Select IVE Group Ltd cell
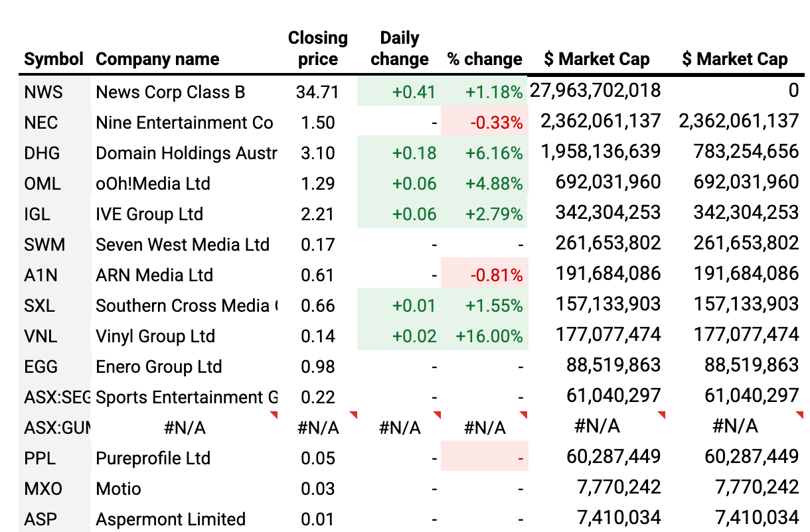Image resolution: width=810 pixels, height=532 pixels. point(185,214)
